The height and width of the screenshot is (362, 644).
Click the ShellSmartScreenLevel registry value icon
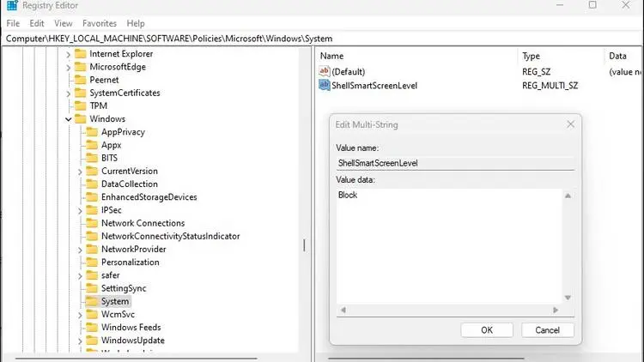[x=324, y=85]
